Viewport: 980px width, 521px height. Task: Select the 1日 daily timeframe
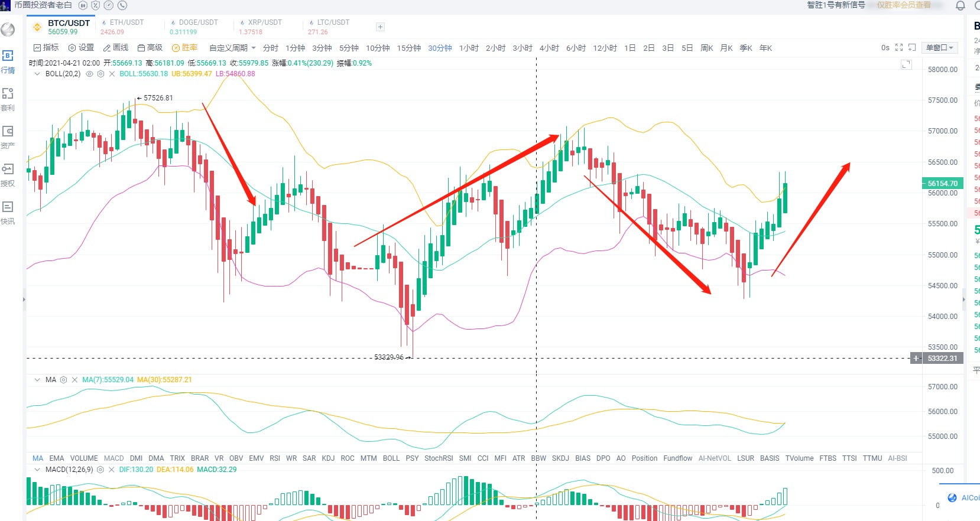pyautogui.click(x=630, y=48)
